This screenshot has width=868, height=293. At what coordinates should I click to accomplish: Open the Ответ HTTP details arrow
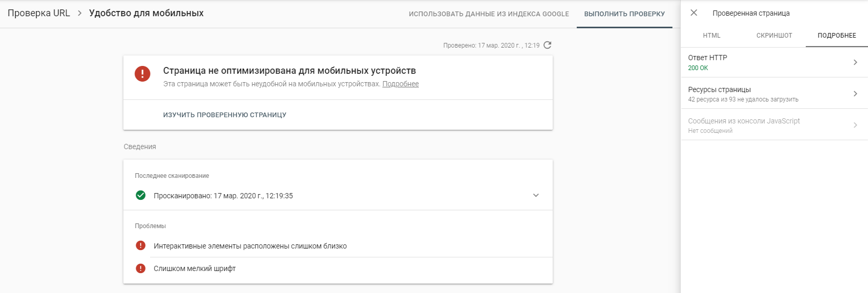coord(855,62)
